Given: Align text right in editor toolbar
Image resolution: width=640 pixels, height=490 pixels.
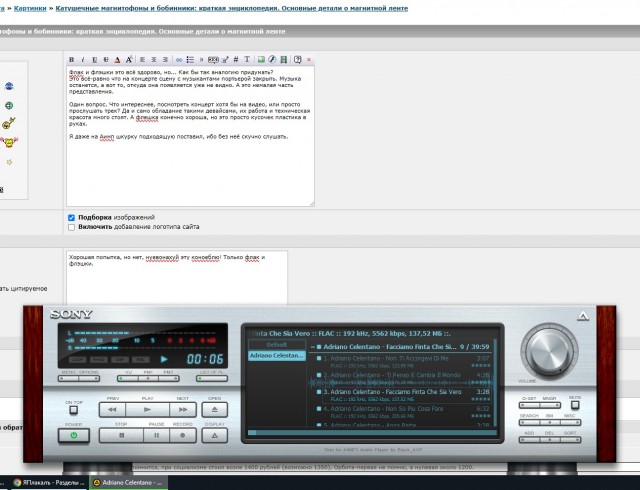Looking at the screenshot, I should (x=165, y=60).
